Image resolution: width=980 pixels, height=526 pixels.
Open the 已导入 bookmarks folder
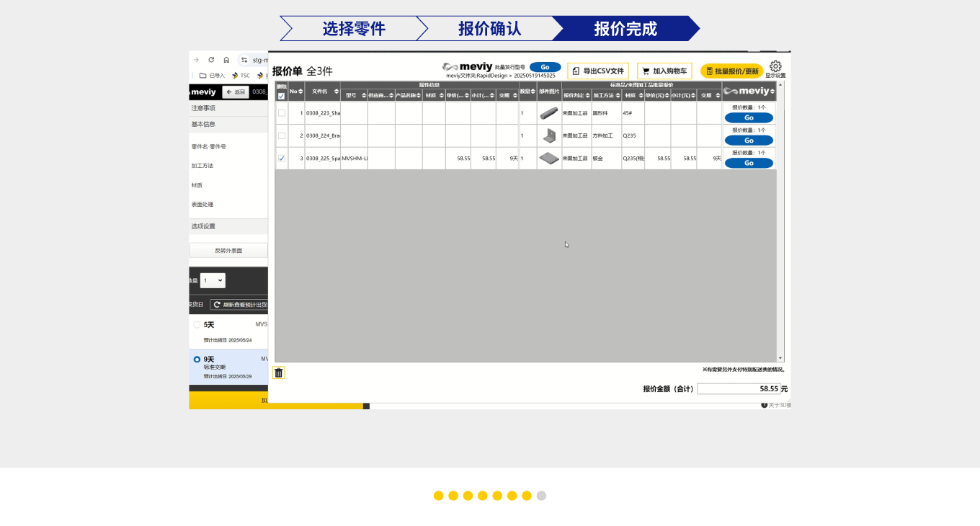pos(212,75)
